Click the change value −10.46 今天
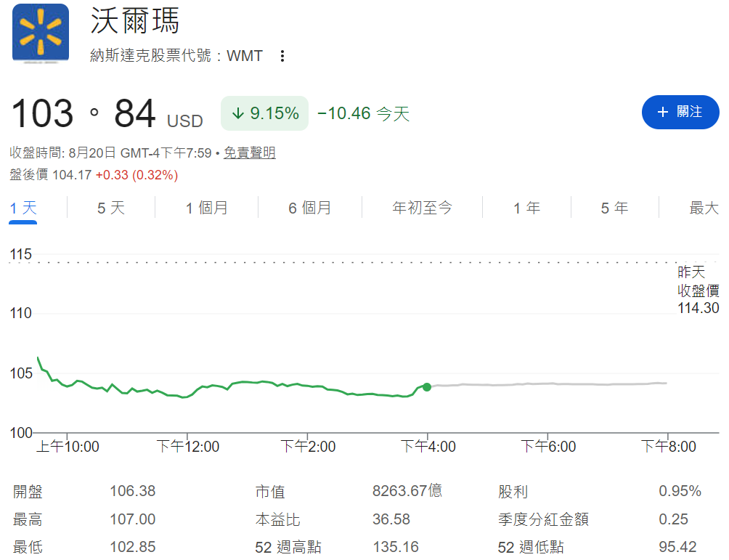The image size is (729, 560). click(x=363, y=113)
